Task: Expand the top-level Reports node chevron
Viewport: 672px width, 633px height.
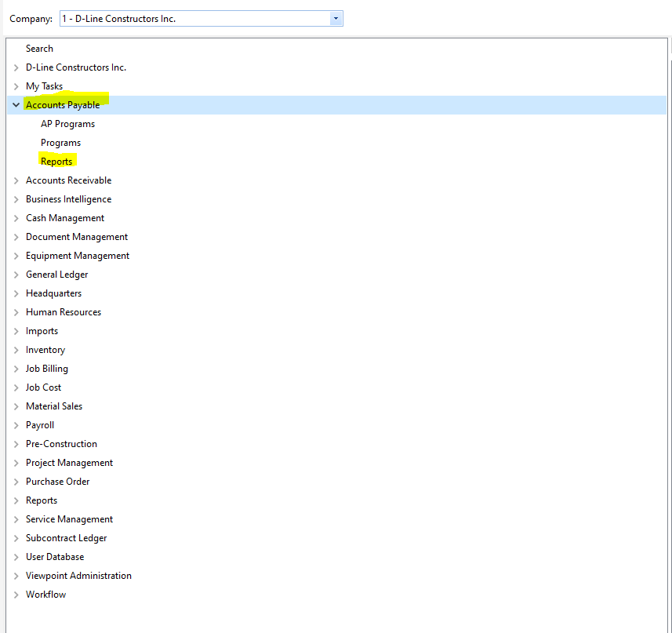Action: tap(16, 501)
